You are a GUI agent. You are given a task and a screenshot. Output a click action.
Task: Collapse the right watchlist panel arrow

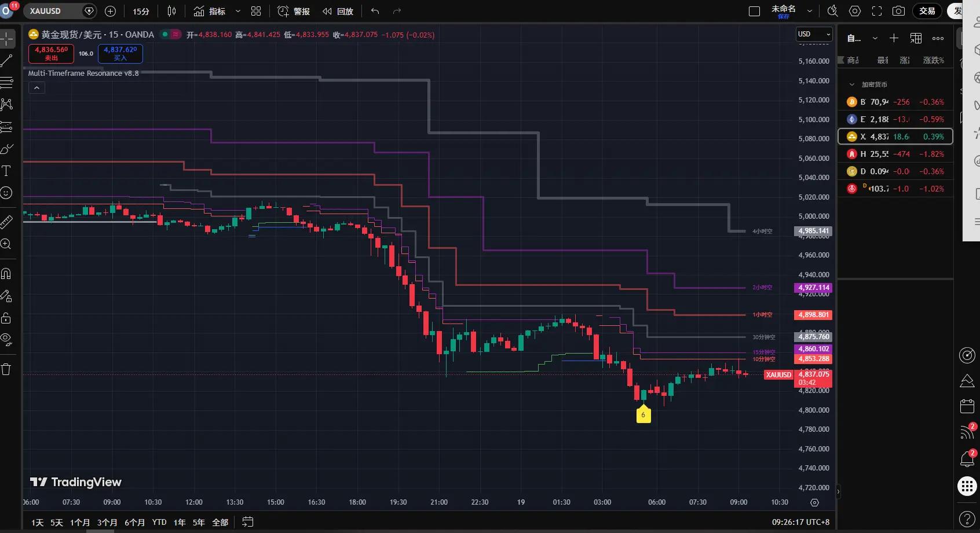click(838, 492)
